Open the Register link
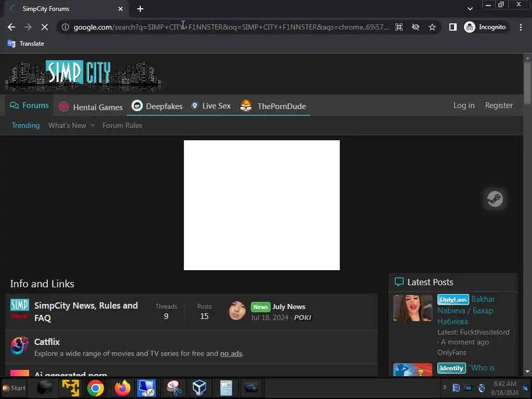The width and height of the screenshot is (532, 399). point(499,105)
